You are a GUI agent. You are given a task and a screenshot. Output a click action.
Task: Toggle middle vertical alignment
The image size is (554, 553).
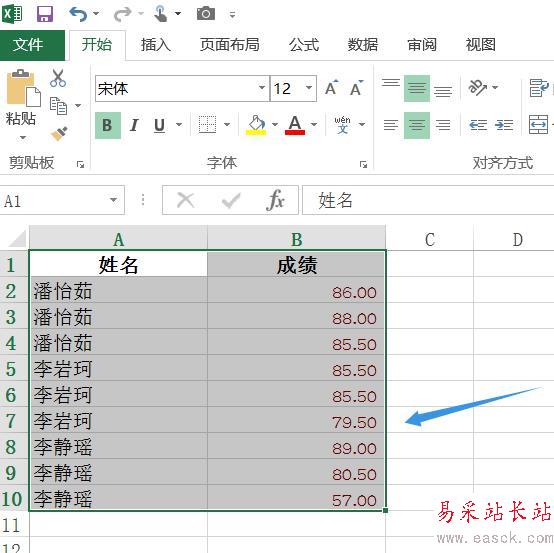click(x=417, y=88)
